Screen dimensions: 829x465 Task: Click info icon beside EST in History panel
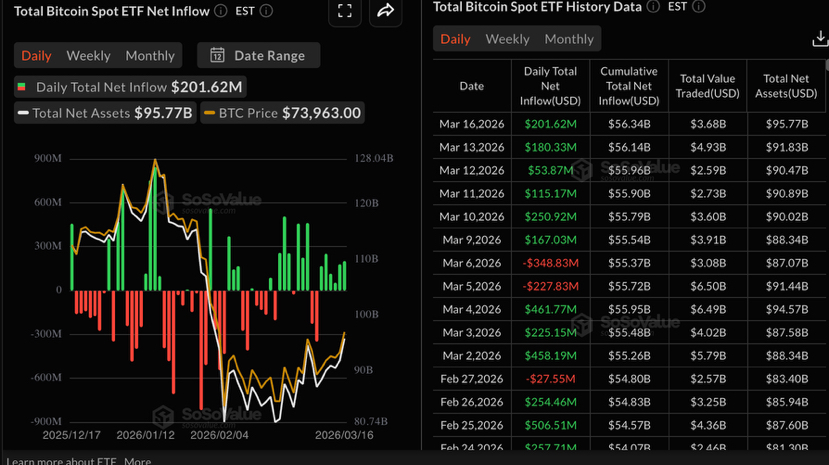[699, 6]
